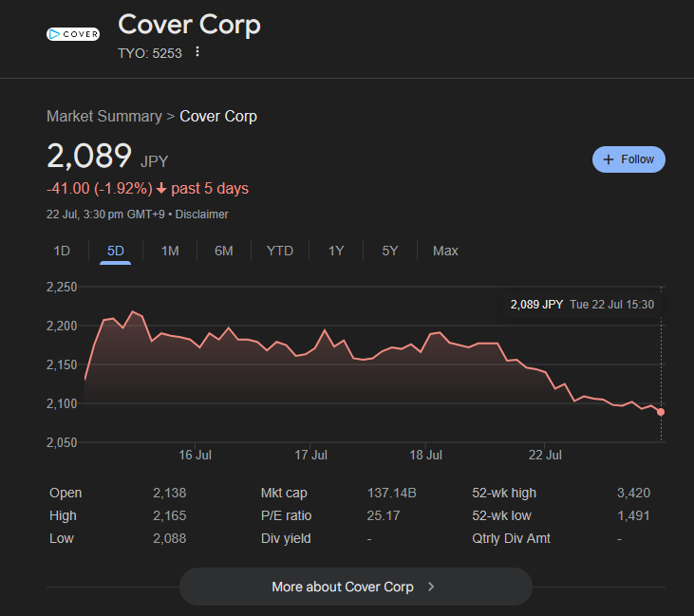694x616 pixels.
Task: Select the 5D chart tab
Action: pos(115,251)
